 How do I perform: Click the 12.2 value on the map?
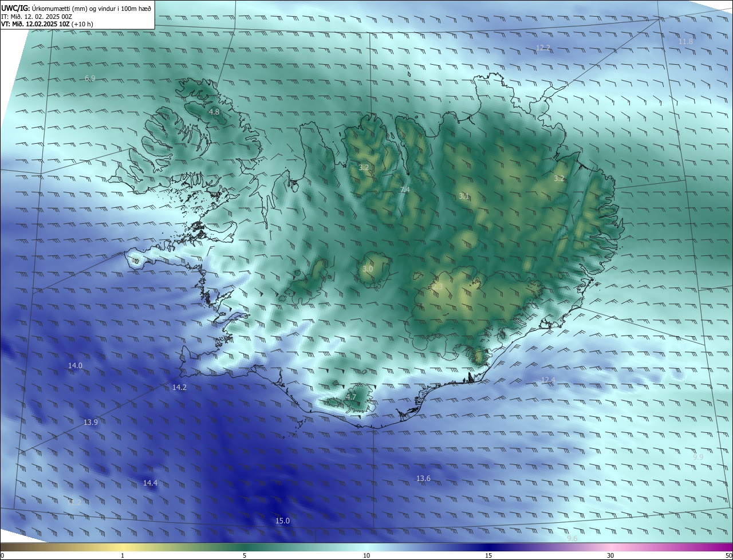[x=543, y=48]
